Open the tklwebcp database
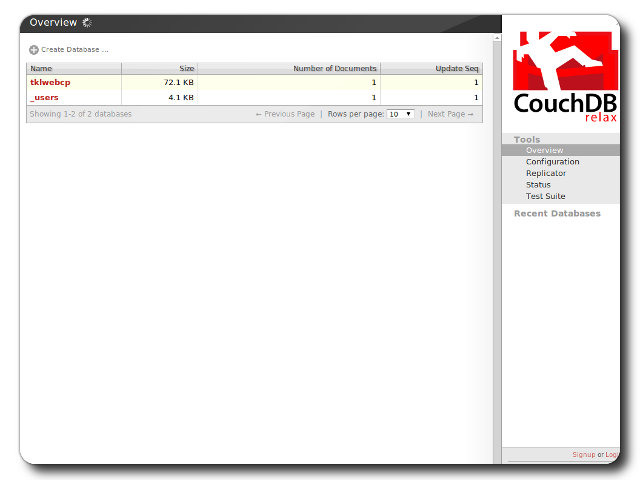Screen dimensions: 640x480 point(50,82)
